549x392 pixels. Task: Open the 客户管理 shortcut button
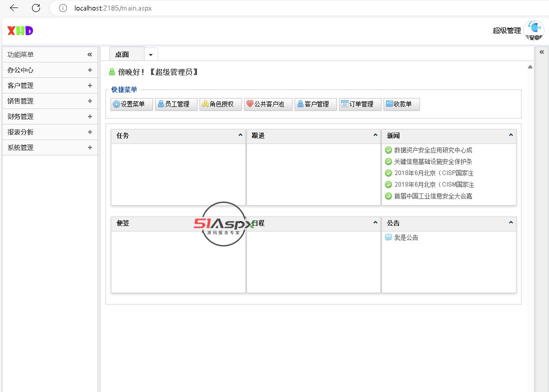coord(316,104)
